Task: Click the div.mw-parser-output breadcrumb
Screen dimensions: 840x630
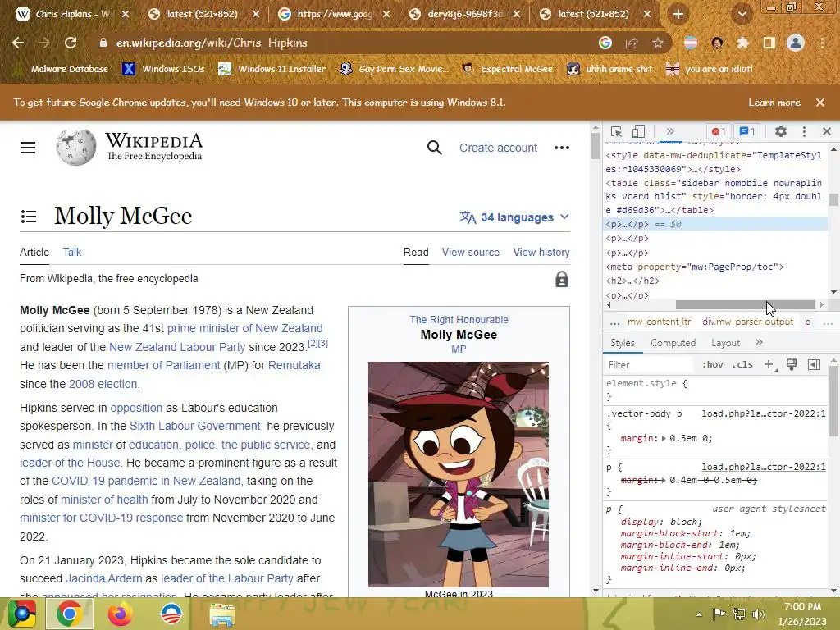Action: pyautogui.click(x=747, y=322)
